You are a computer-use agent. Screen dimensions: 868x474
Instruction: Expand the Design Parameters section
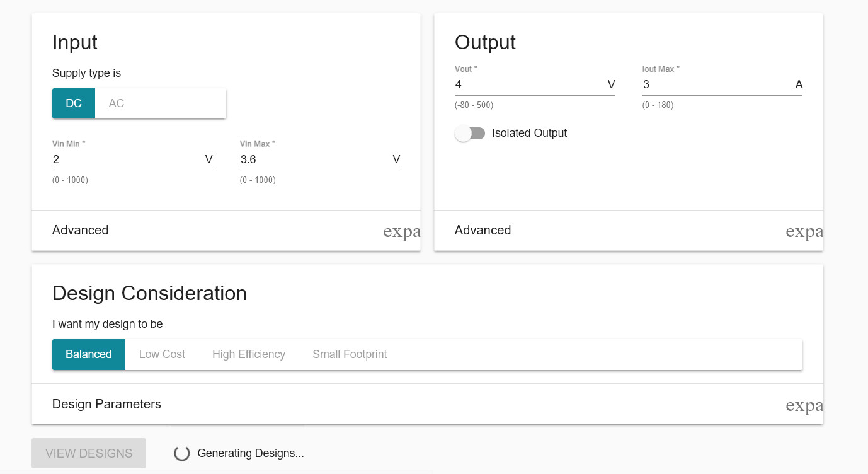[x=107, y=404]
